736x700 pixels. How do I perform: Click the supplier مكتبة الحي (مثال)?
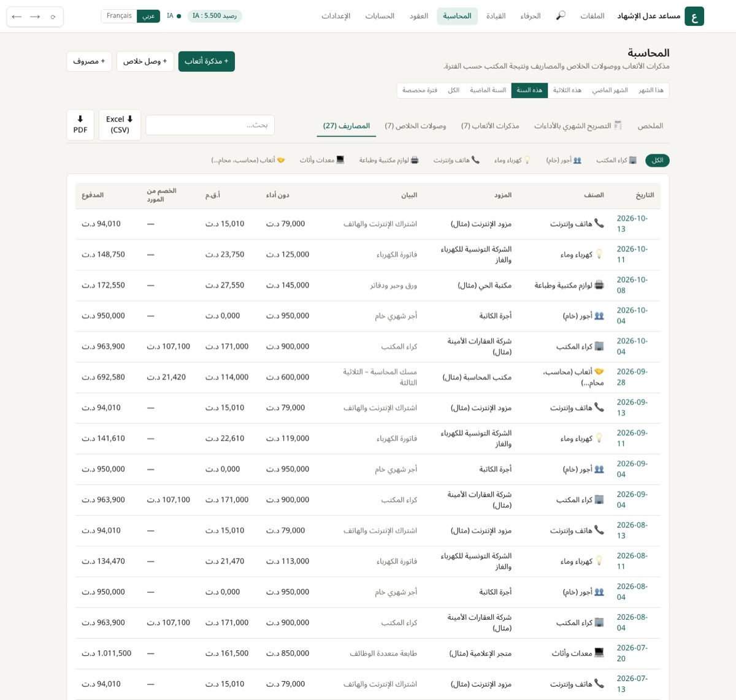tap(485, 285)
